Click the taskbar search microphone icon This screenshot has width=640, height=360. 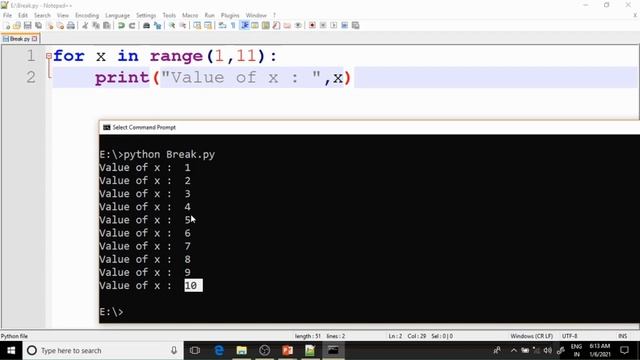(174, 350)
